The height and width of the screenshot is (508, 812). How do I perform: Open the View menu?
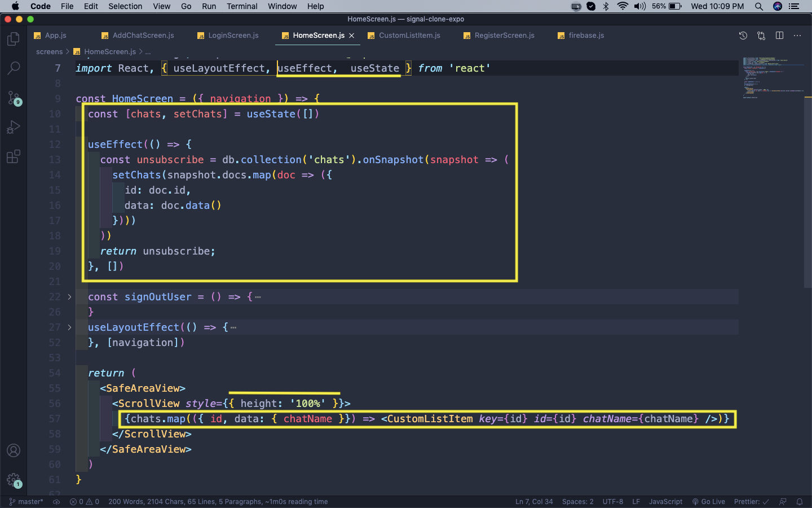click(x=161, y=6)
